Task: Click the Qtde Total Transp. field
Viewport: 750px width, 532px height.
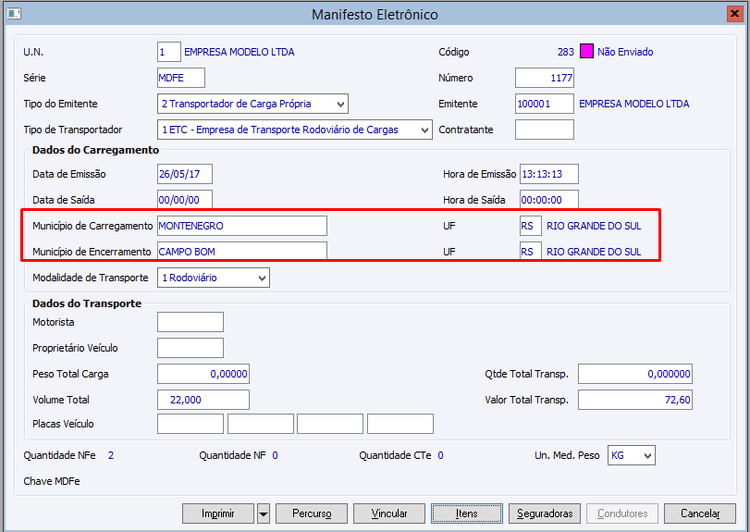Action: pos(635,374)
